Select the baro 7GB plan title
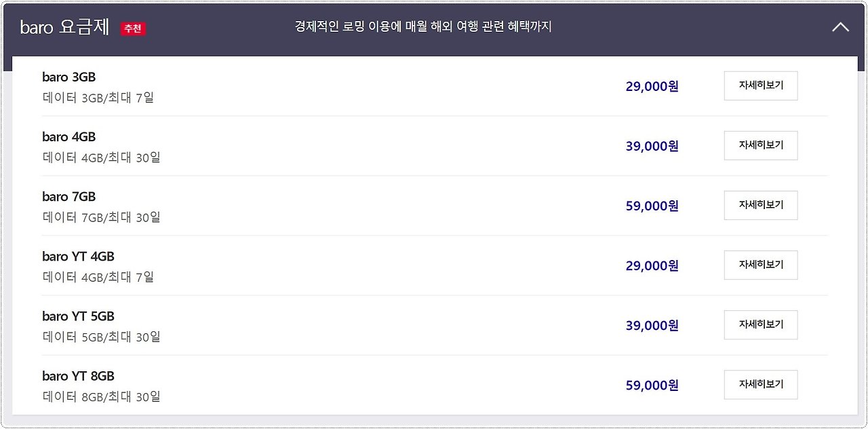868x429 pixels. tap(68, 197)
